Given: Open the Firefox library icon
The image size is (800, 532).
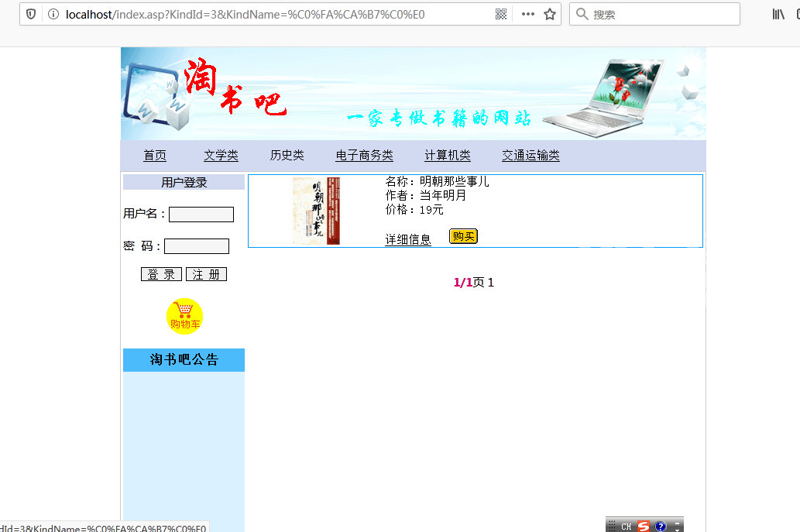Looking at the screenshot, I should pyautogui.click(x=778, y=14).
